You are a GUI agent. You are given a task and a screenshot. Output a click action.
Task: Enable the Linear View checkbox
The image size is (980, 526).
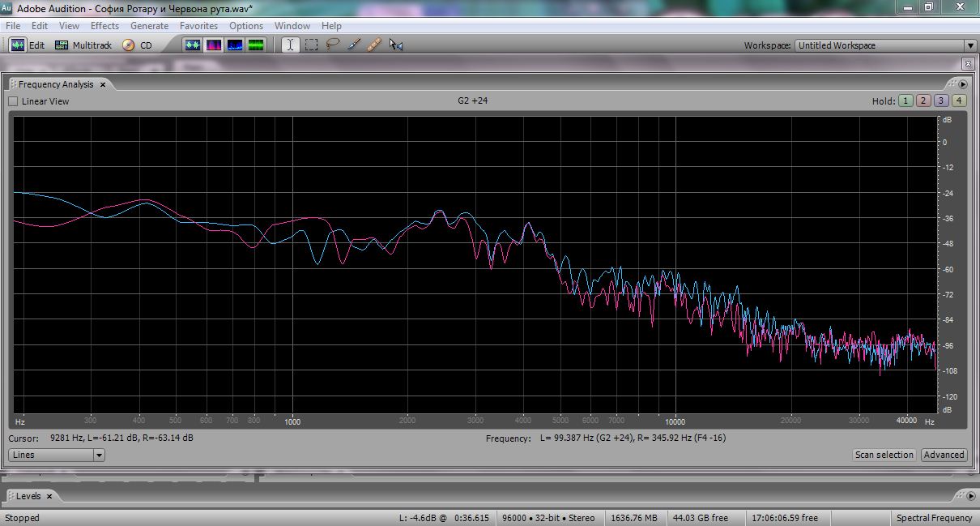point(13,101)
